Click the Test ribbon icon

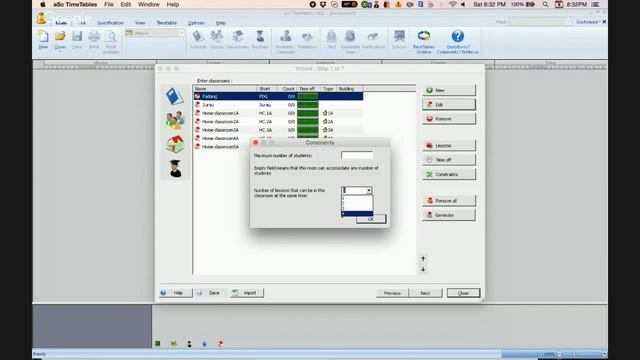tap(331, 39)
